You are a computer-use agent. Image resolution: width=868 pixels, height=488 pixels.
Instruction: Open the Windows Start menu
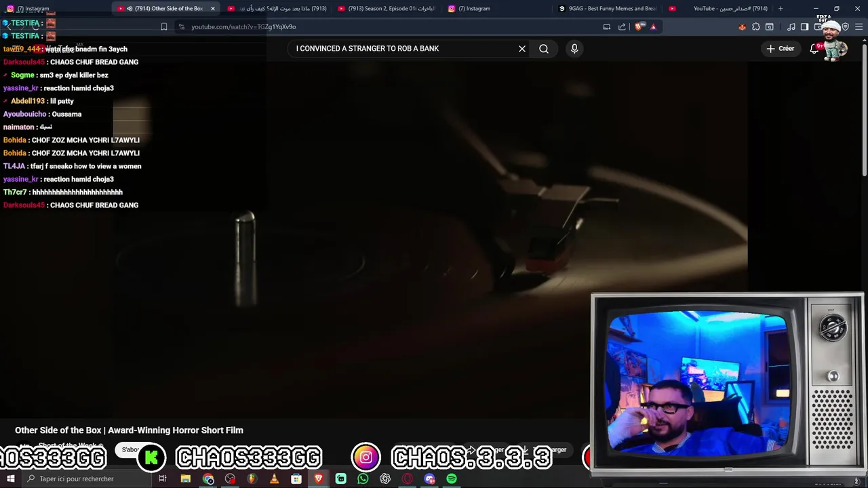(10, 479)
